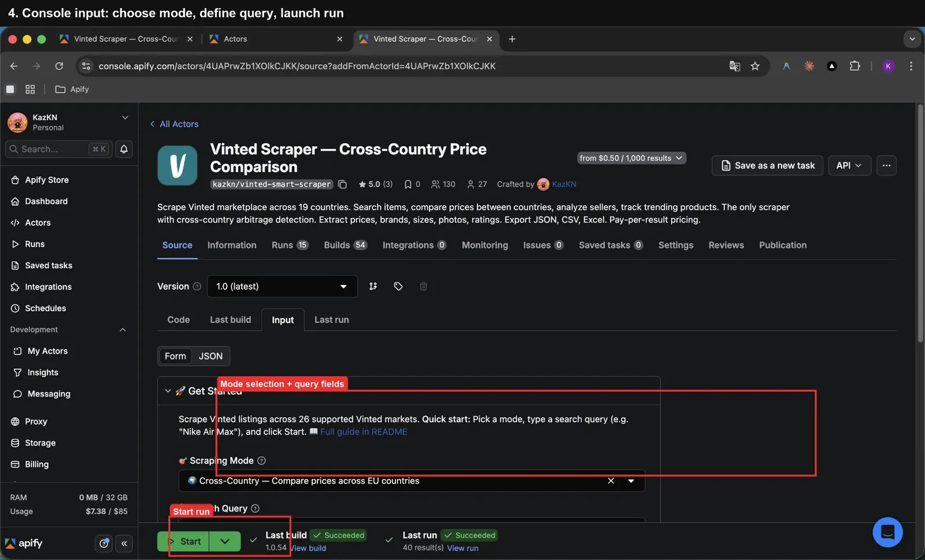Click the sidebar Search field

(58, 149)
